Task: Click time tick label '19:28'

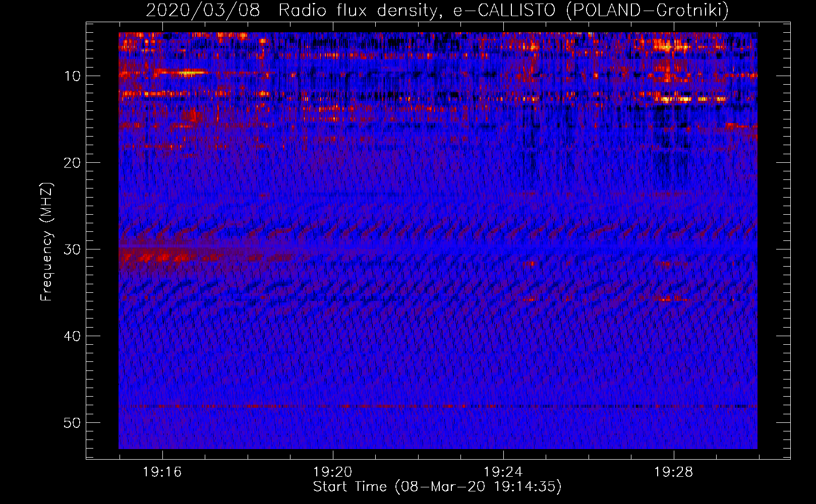Action: point(674,472)
